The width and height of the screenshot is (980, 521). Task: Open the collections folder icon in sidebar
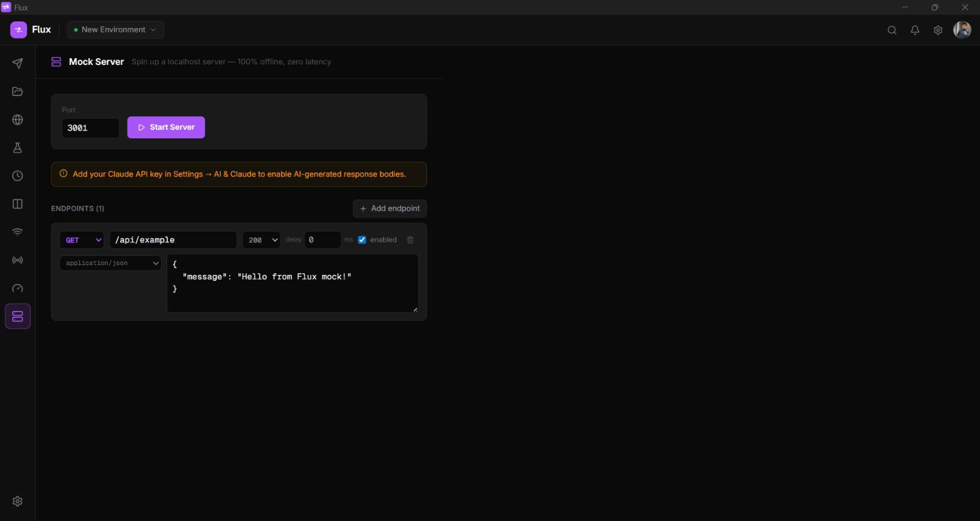(x=18, y=92)
